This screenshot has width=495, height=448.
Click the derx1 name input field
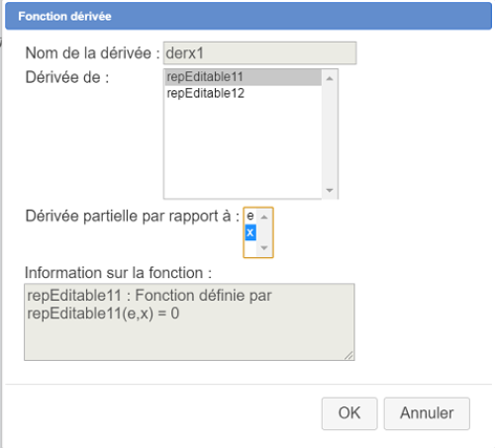pyautogui.click(x=259, y=53)
